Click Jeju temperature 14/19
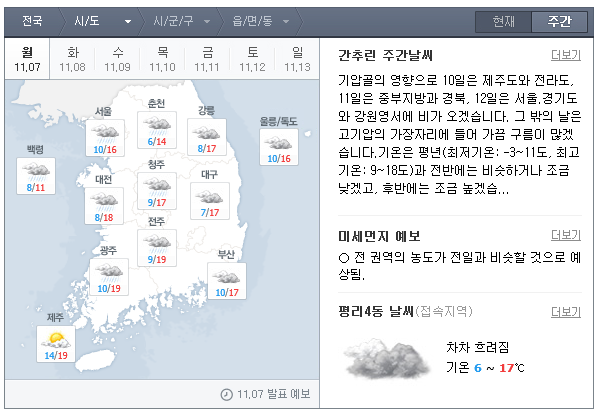This screenshot has height=417, width=600. point(56,355)
